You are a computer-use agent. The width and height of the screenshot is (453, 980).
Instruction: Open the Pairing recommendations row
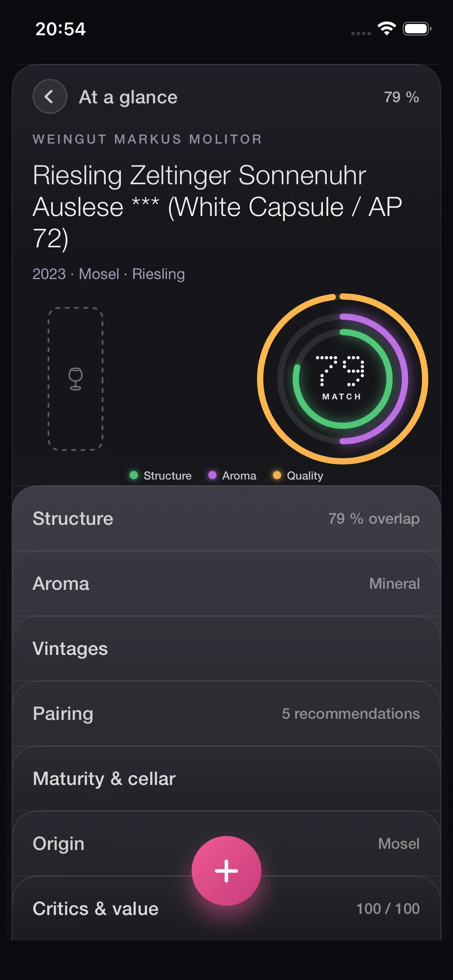pos(226,714)
